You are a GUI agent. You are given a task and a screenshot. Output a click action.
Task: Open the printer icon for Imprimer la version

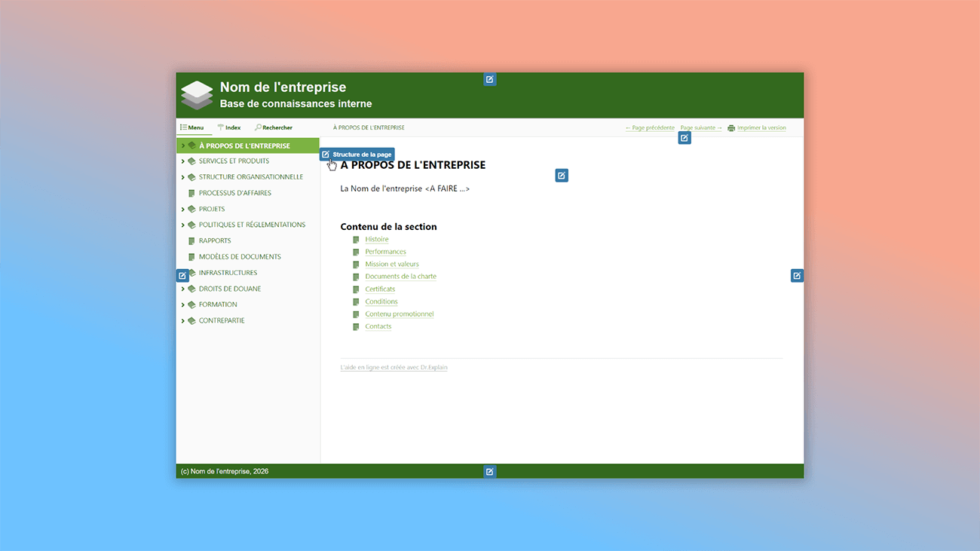pos(730,127)
